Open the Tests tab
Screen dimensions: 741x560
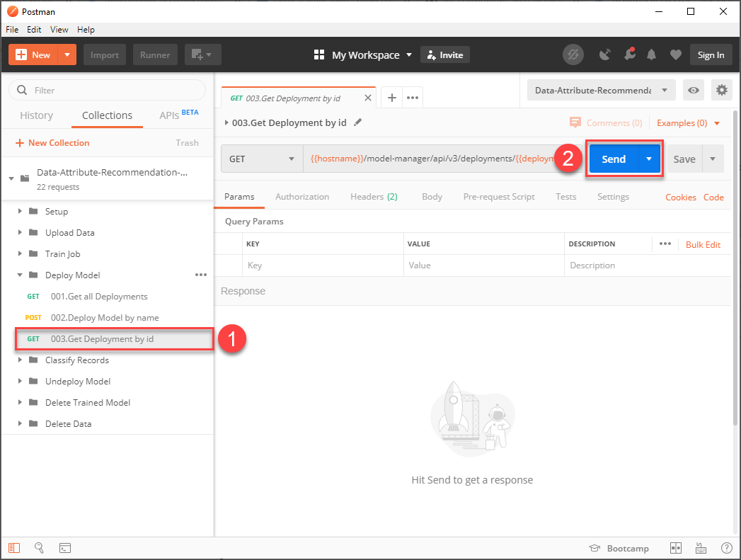[x=565, y=197]
